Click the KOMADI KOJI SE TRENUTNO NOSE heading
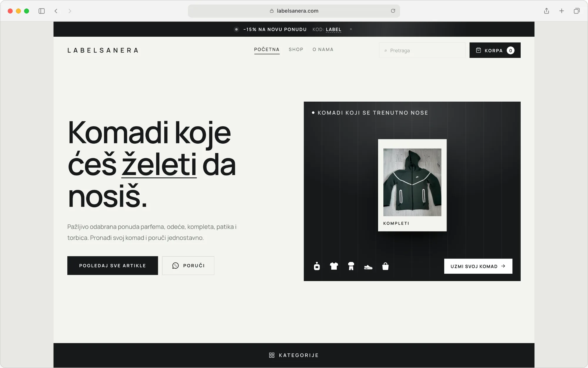Viewport: 588px width, 368px height. (373, 113)
